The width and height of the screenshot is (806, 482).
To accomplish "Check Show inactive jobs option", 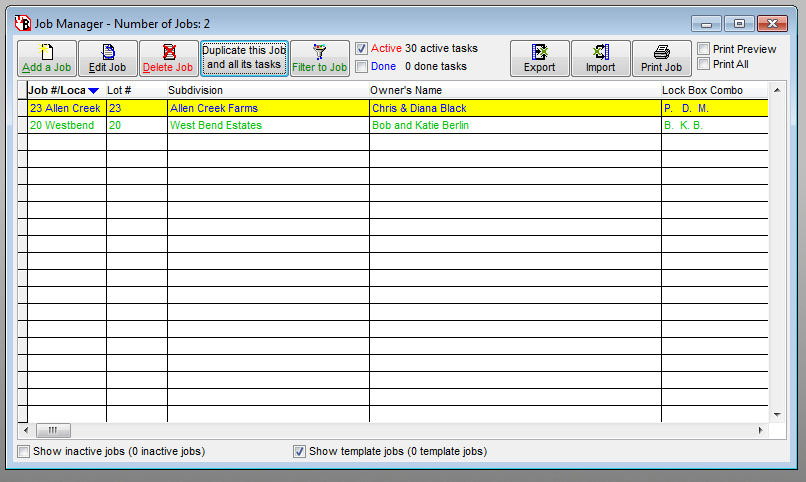I will [24, 452].
